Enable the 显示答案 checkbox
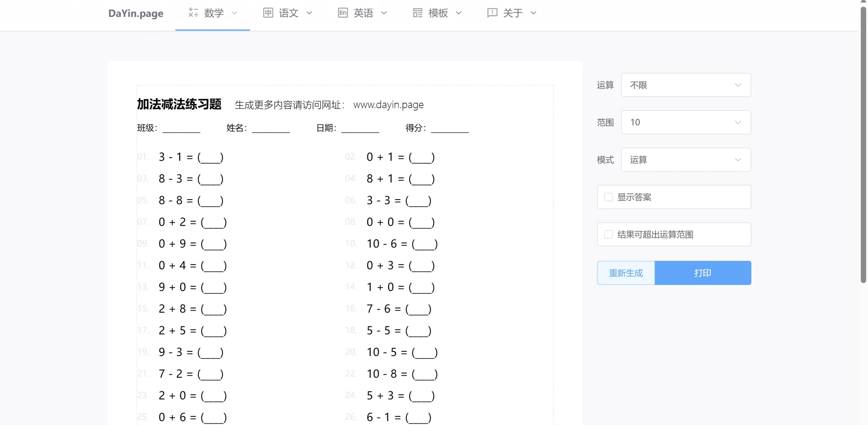Image resolution: width=868 pixels, height=425 pixels. 608,197
